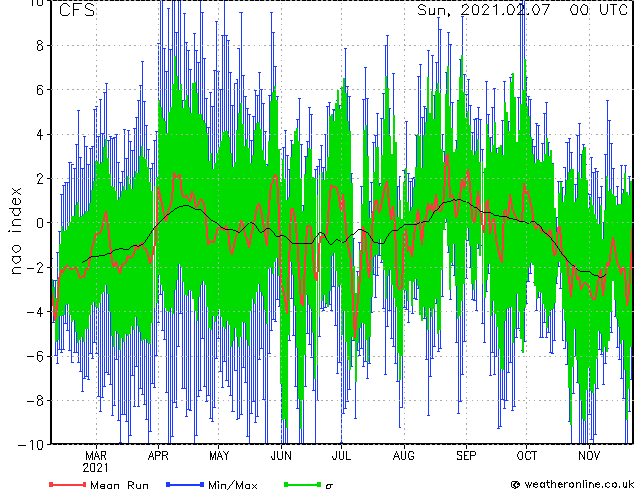
Task: Click the NOV x-axis label
Action: click(589, 456)
